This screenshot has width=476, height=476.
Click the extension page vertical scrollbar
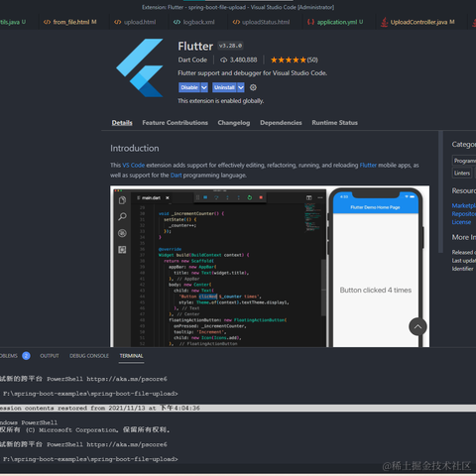[440, 191]
